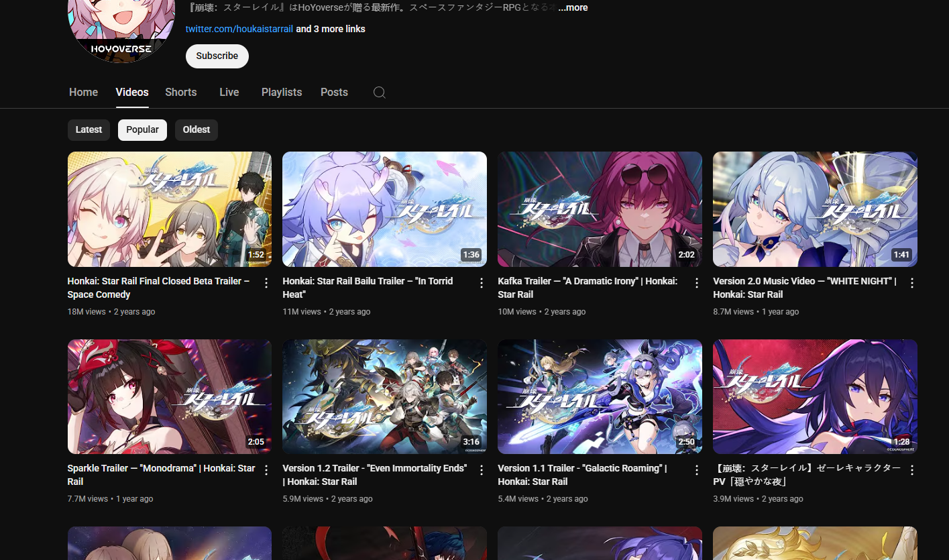Open options menu for Kafka Trailer video
This screenshot has width=949, height=560.
click(697, 283)
